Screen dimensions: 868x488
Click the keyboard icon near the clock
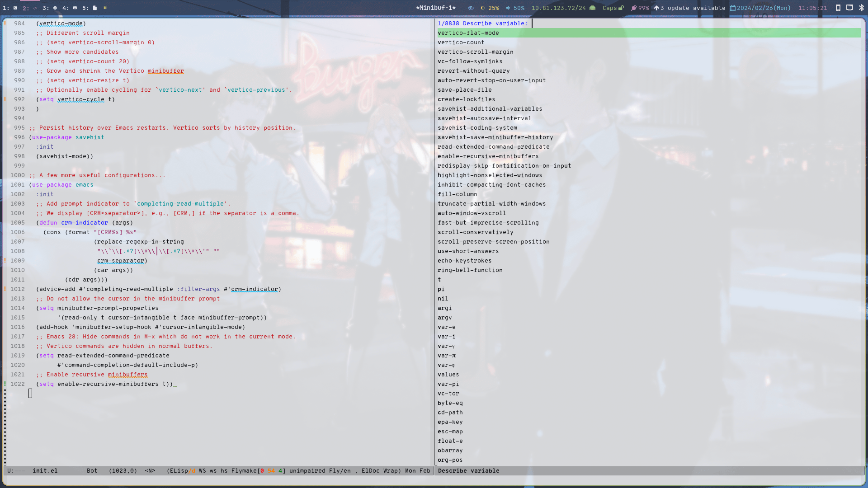(850, 8)
